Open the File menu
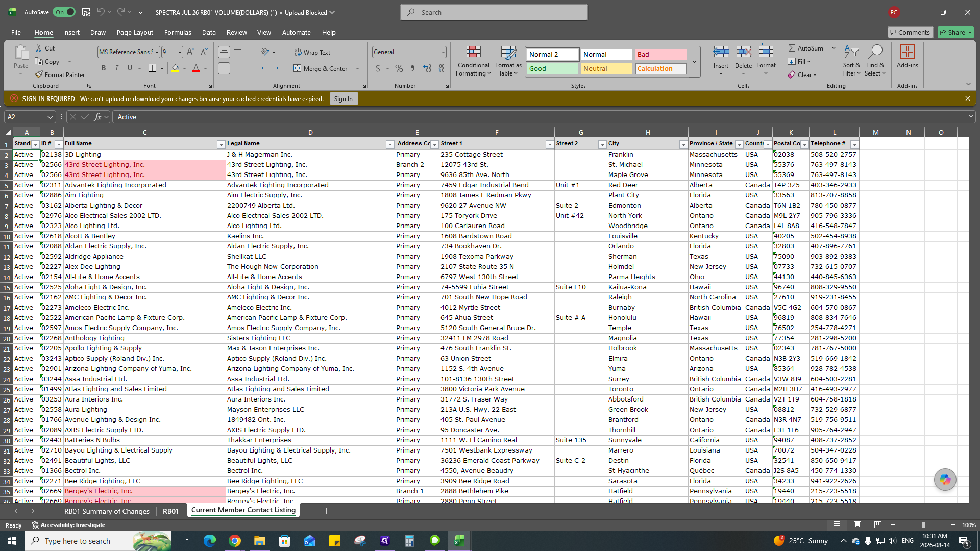 point(16,32)
